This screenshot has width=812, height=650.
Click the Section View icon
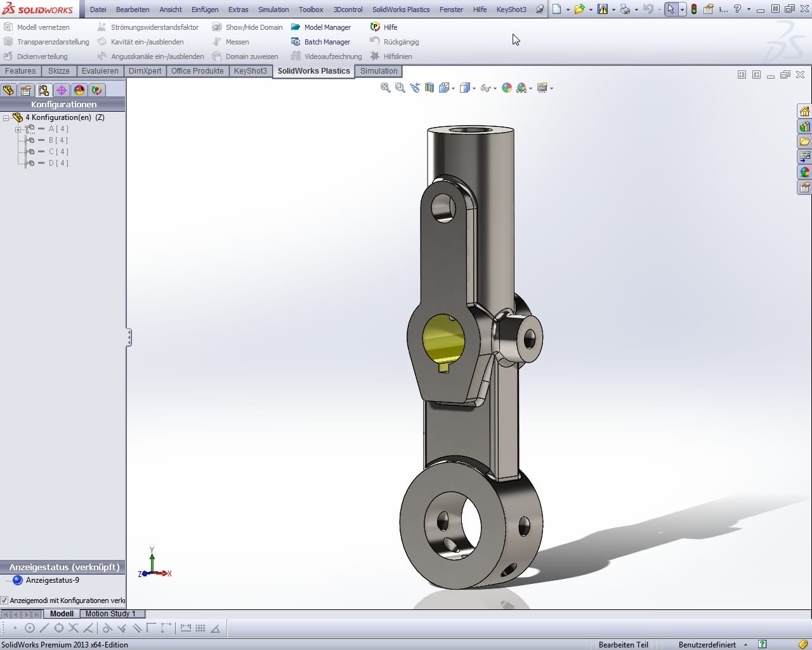click(x=429, y=88)
